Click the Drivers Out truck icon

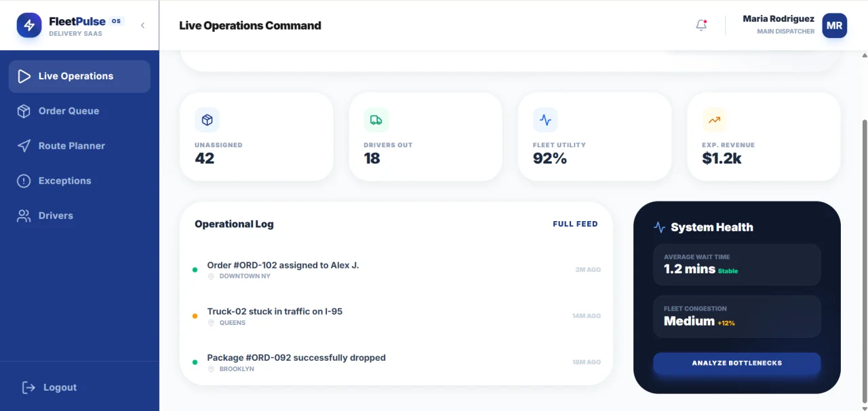tap(376, 120)
